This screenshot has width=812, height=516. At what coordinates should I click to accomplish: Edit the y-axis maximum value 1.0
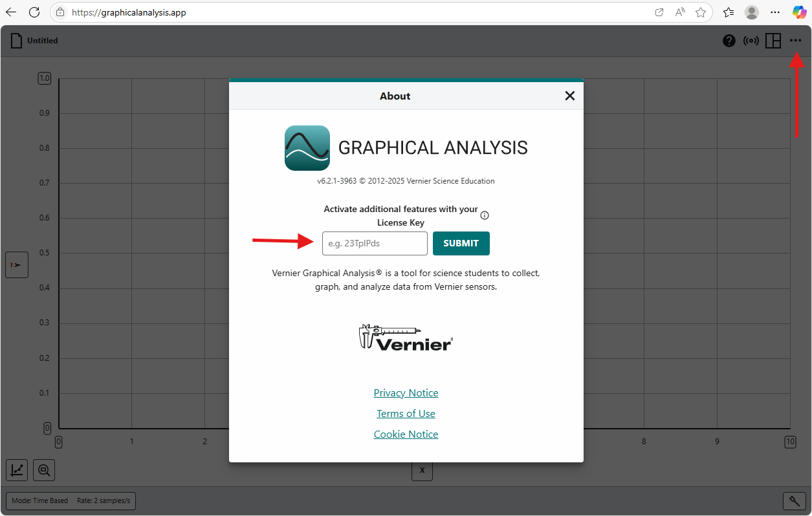pyautogui.click(x=45, y=78)
